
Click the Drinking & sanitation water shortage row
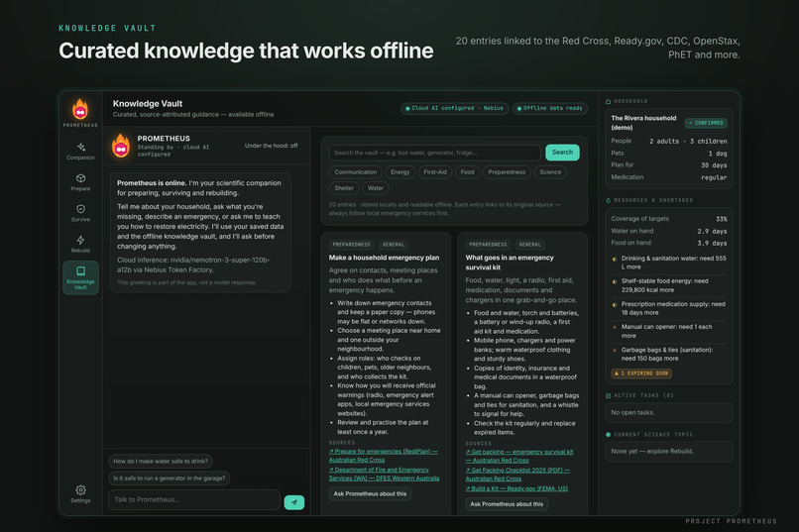(x=669, y=263)
